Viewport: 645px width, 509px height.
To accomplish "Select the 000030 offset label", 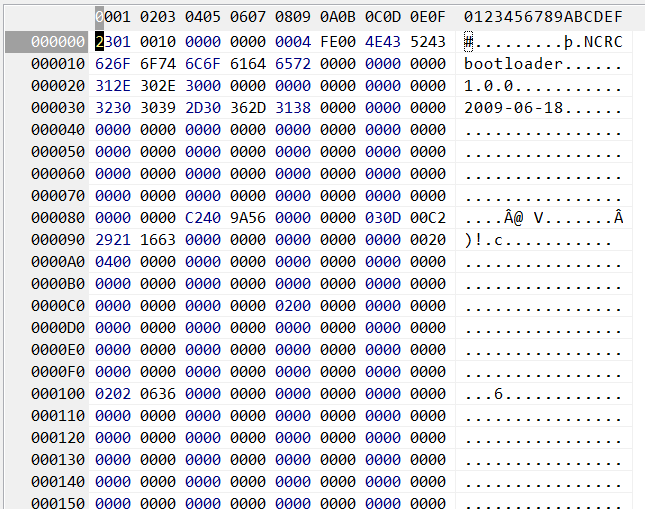I will pyautogui.click(x=58, y=108).
